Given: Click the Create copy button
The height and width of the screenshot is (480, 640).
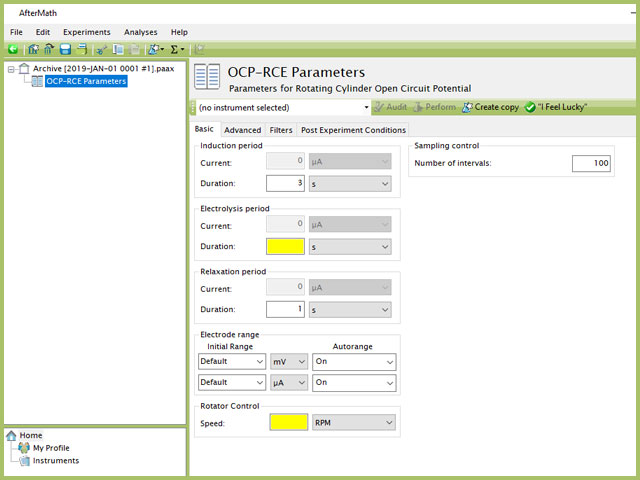Looking at the screenshot, I should point(490,107).
